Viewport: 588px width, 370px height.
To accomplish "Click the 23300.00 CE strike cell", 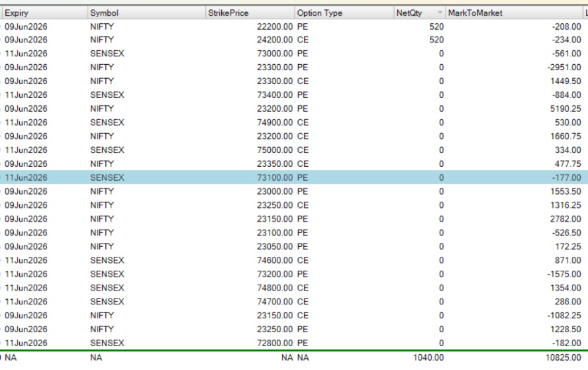I will point(275,81).
